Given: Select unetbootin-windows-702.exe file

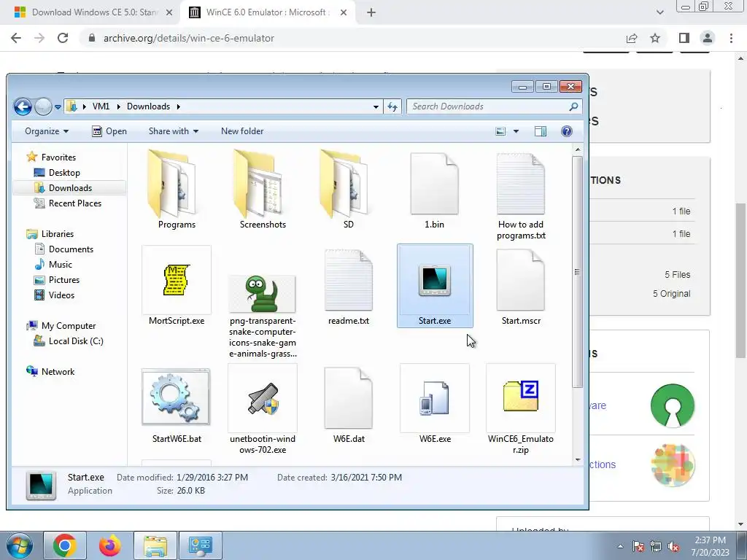Looking at the screenshot, I should tap(263, 410).
